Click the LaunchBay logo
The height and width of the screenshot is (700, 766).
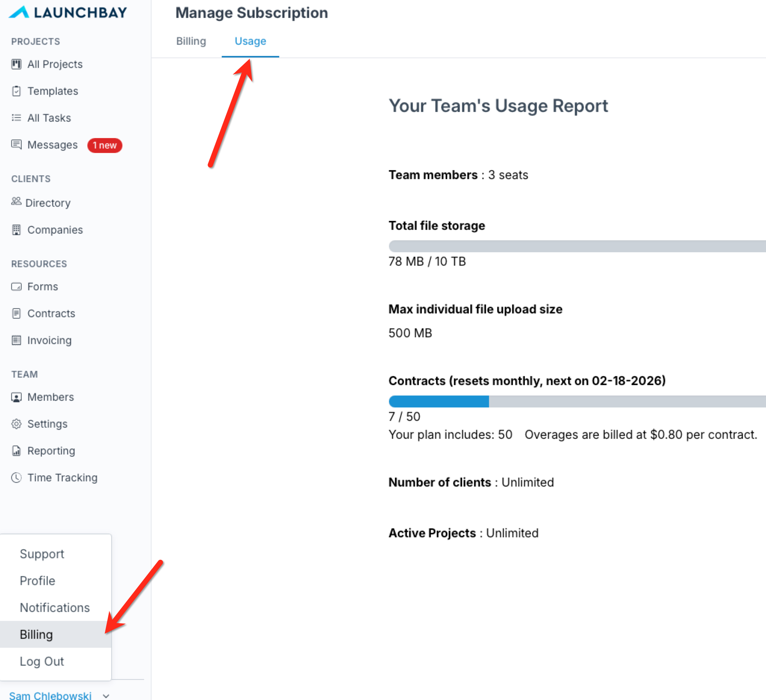[68, 13]
